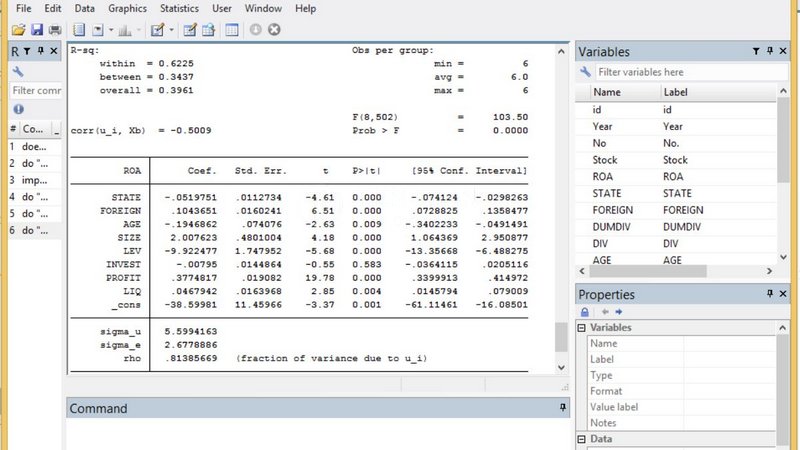Save the dataset with floppy icon
The image size is (800, 450).
[x=37, y=30]
